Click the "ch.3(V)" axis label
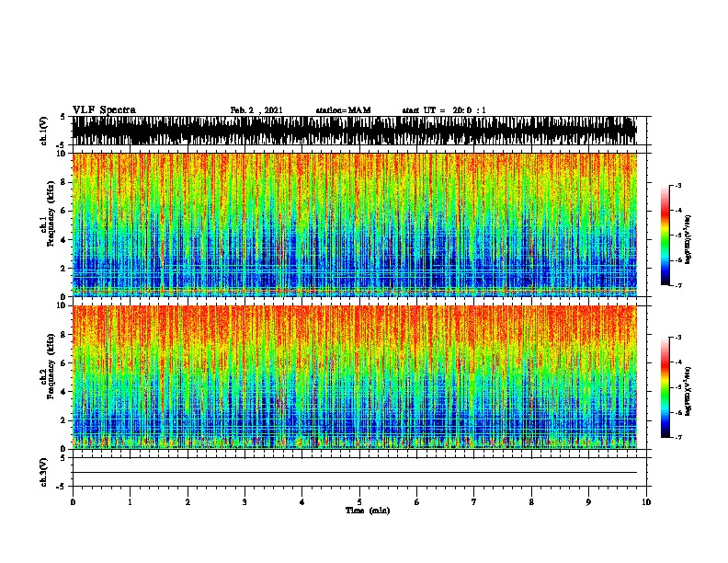Viewport: 728px width, 563px height. (x=43, y=472)
